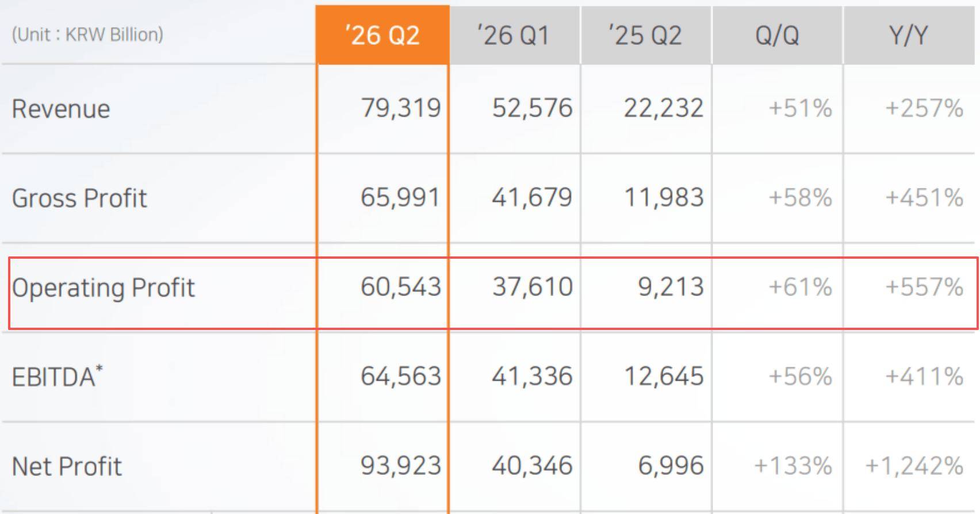Image resolution: width=980 pixels, height=514 pixels.
Task: Click Revenue '25 Q2 value 22,232
Action: [x=664, y=108]
